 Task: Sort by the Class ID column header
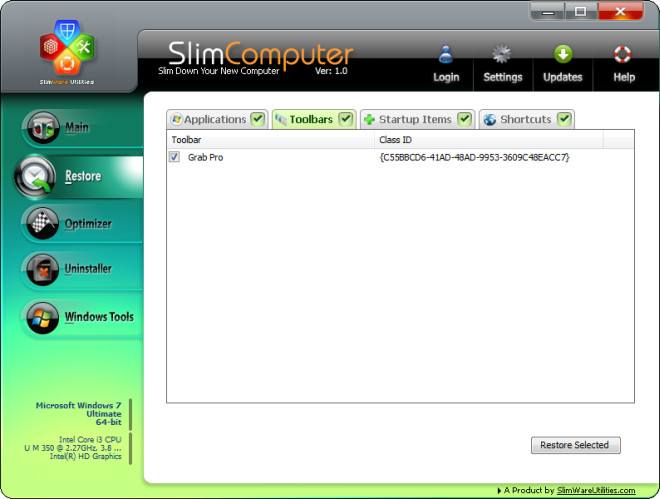pos(489,140)
